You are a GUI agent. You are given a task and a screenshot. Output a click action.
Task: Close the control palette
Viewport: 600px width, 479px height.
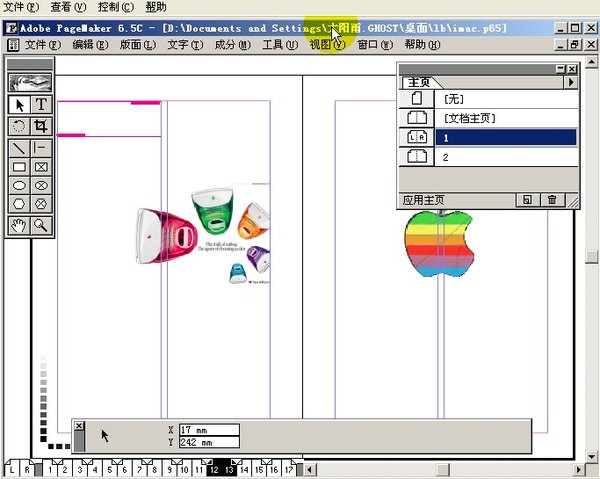[x=79, y=426]
